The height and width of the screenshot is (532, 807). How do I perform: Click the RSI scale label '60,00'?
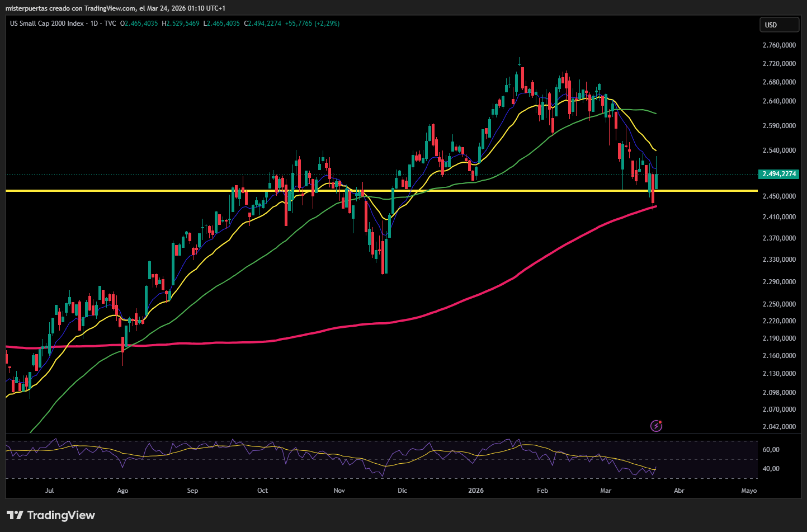click(771, 450)
